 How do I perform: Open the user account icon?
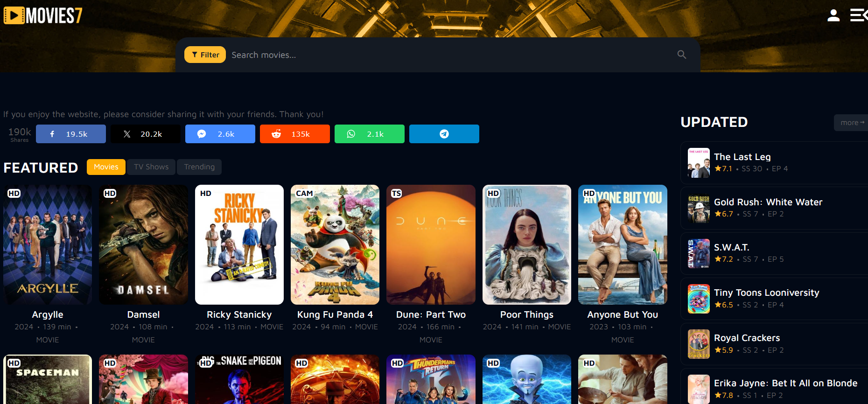click(833, 15)
